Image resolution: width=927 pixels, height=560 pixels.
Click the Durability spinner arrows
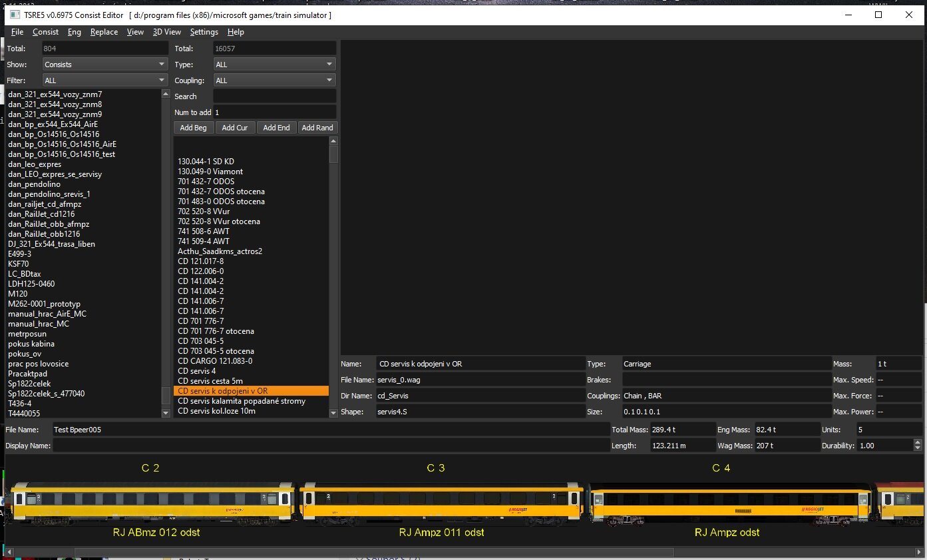tap(918, 446)
